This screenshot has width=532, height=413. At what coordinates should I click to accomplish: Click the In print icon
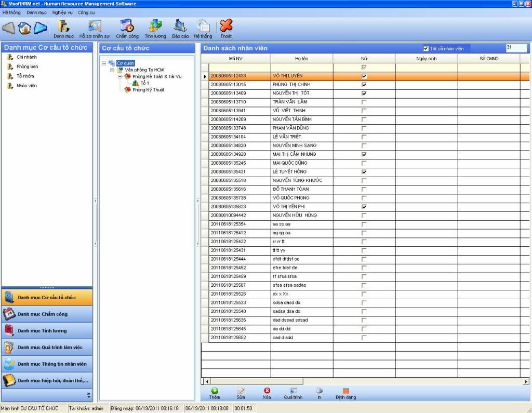[320, 393]
